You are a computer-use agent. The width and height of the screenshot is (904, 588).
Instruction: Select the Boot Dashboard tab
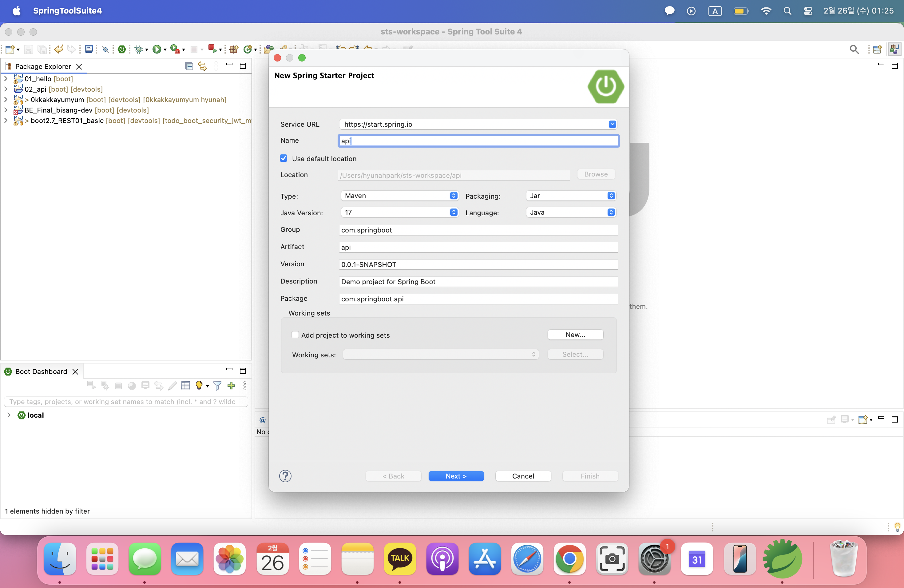click(x=41, y=371)
